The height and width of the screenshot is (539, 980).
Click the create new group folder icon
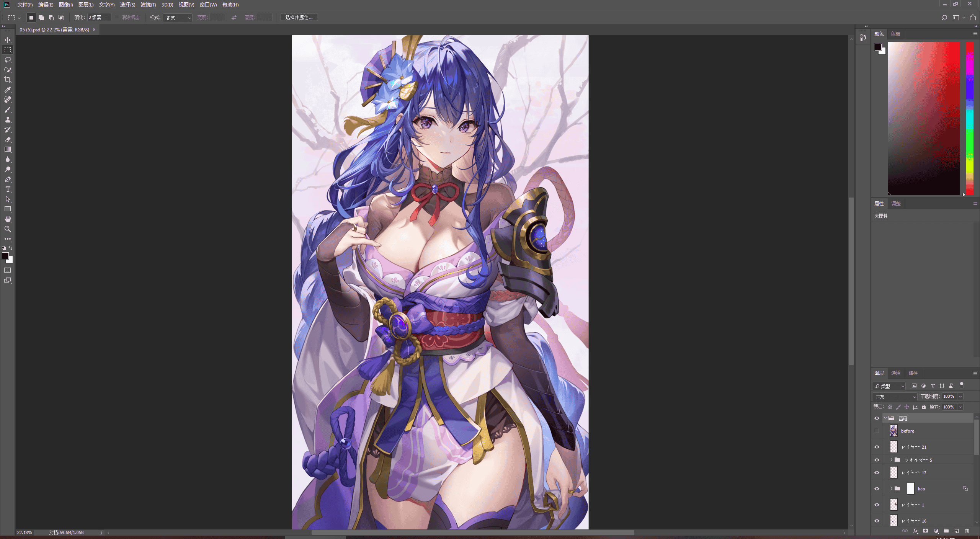click(x=946, y=531)
